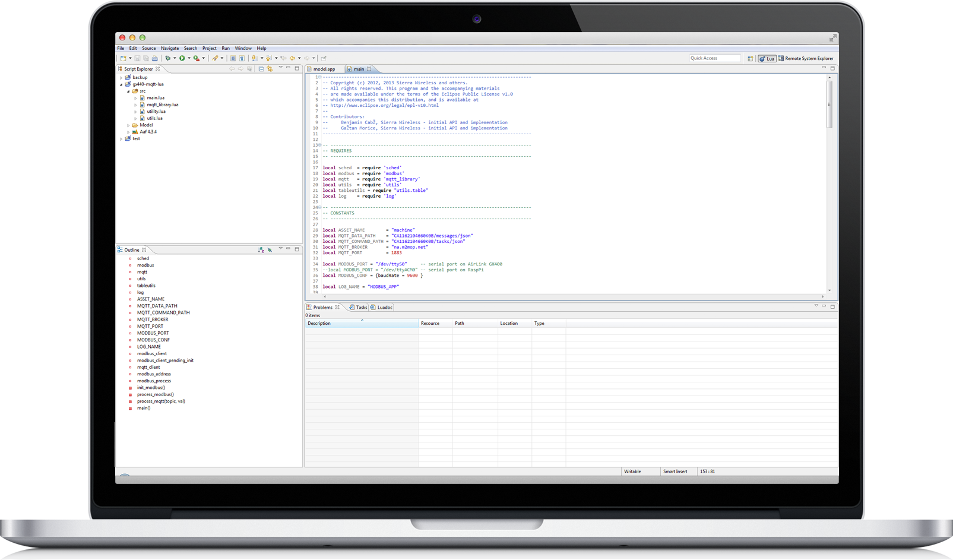
Task: Switch to Remote System Explorer perspective
Action: pos(806,59)
